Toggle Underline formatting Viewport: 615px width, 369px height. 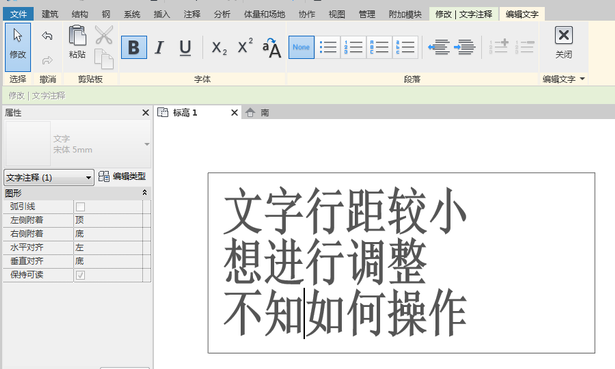pos(185,47)
